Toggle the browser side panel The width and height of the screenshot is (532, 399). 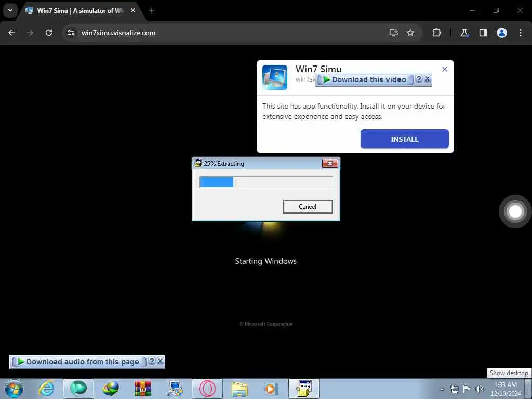click(483, 33)
